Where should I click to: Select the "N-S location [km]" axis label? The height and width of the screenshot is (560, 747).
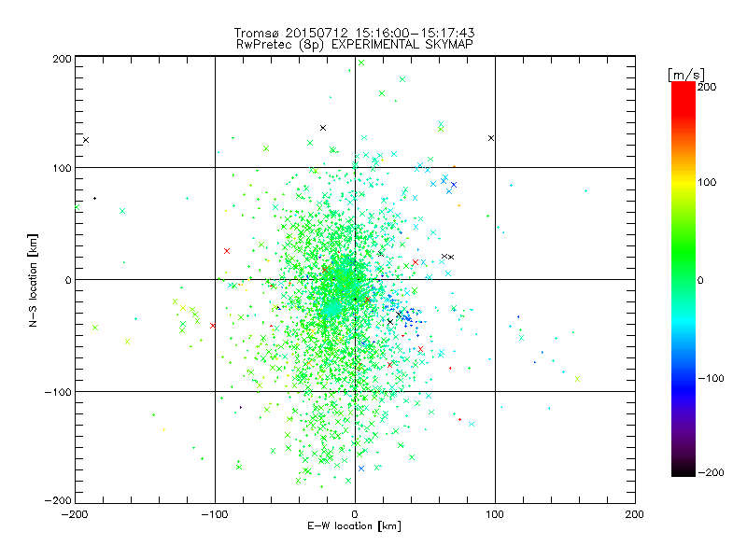pyautogui.click(x=33, y=281)
